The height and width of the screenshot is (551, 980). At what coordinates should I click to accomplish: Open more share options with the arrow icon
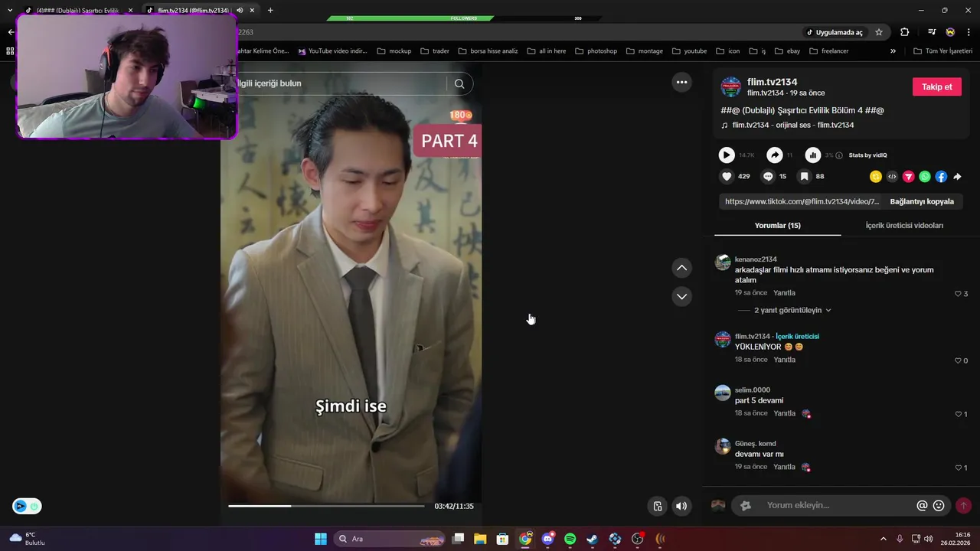[x=957, y=177]
